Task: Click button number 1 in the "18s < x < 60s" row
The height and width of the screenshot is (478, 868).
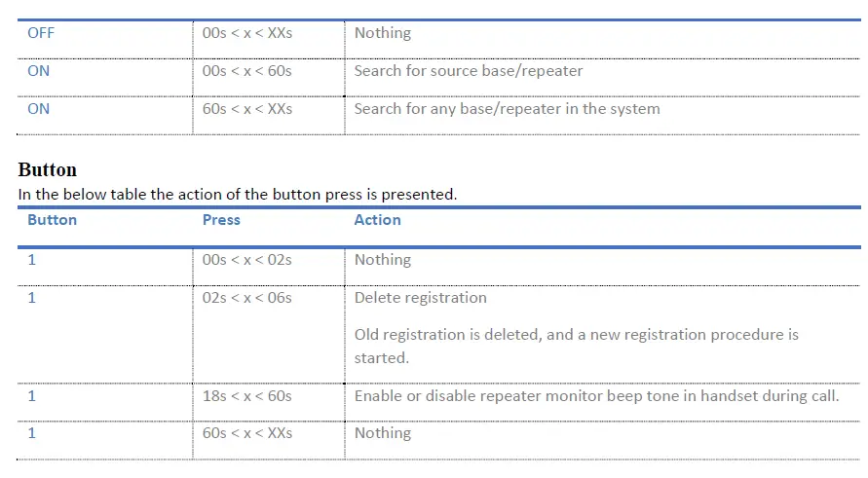Action: click(x=32, y=396)
